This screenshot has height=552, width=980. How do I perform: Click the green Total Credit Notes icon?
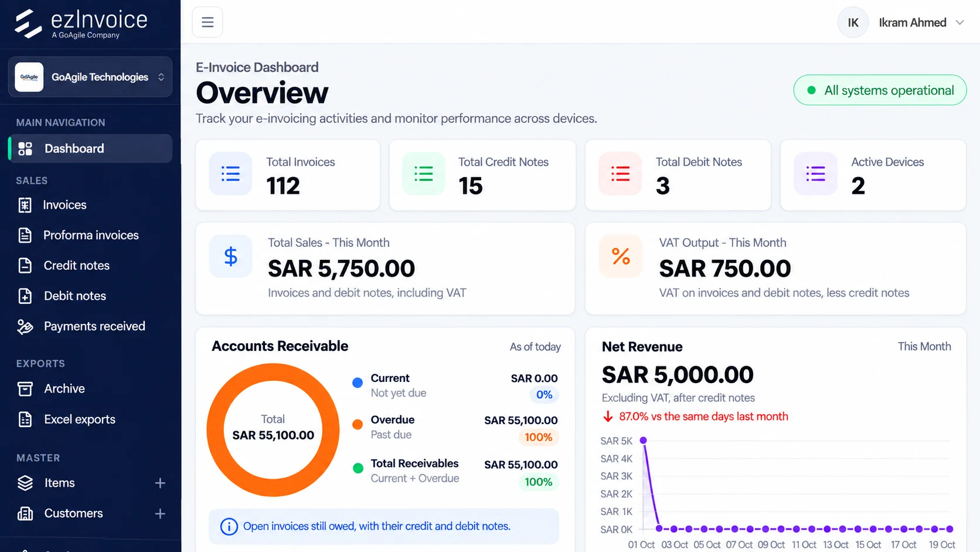tap(424, 174)
